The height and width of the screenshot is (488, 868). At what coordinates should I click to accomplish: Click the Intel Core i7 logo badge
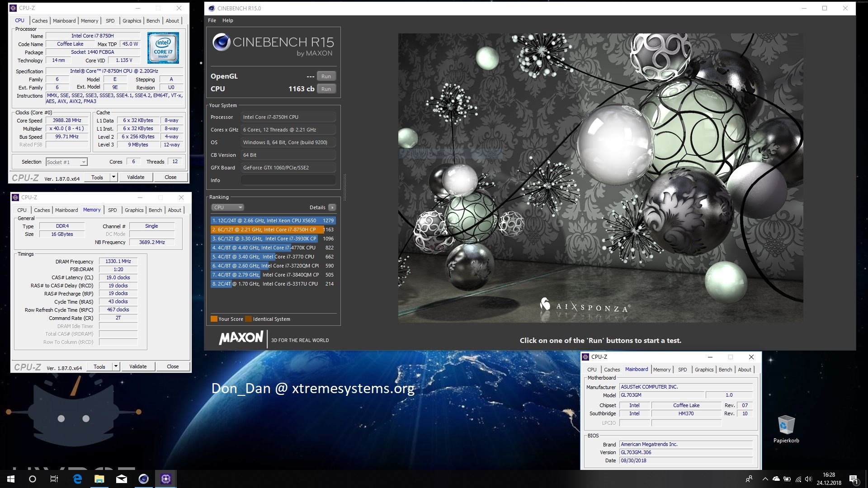163,48
